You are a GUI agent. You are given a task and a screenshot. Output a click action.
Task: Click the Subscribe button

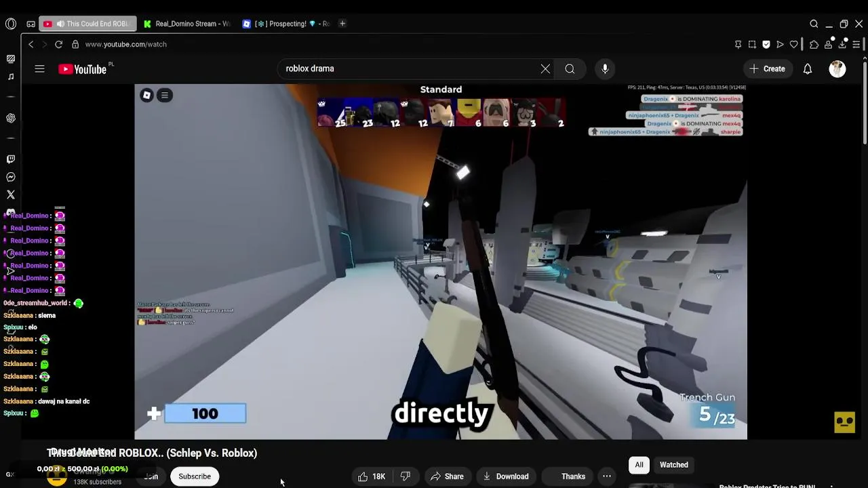coord(195,476)
